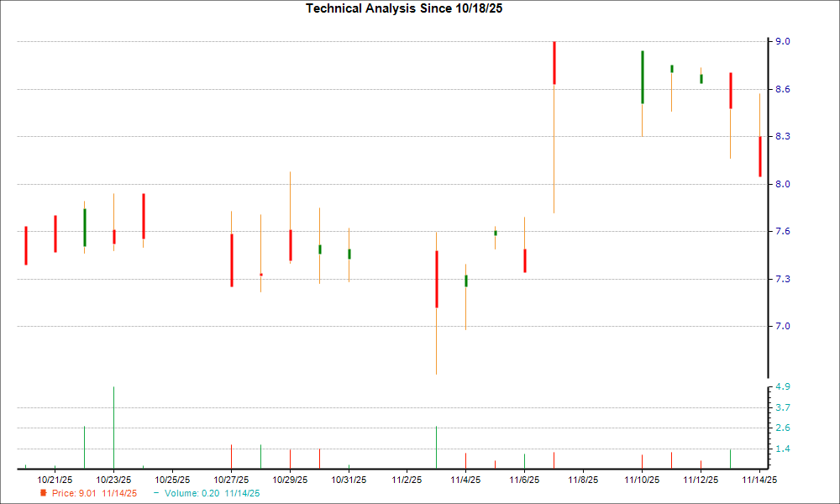Expand the price axis by clicking 9.0 label
Viewport: 840px width, 504px height.
781,39
